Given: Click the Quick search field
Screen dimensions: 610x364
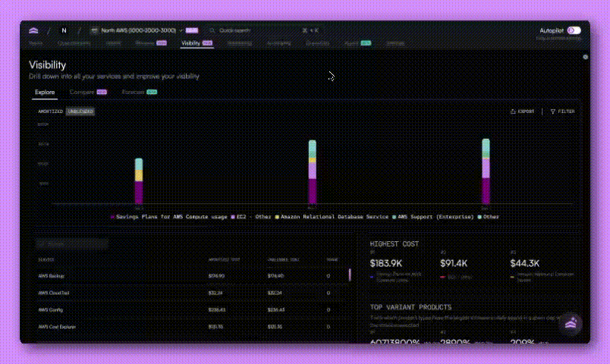Looking at the screenshot, I should pyautogui.click(x=265, y=30).
